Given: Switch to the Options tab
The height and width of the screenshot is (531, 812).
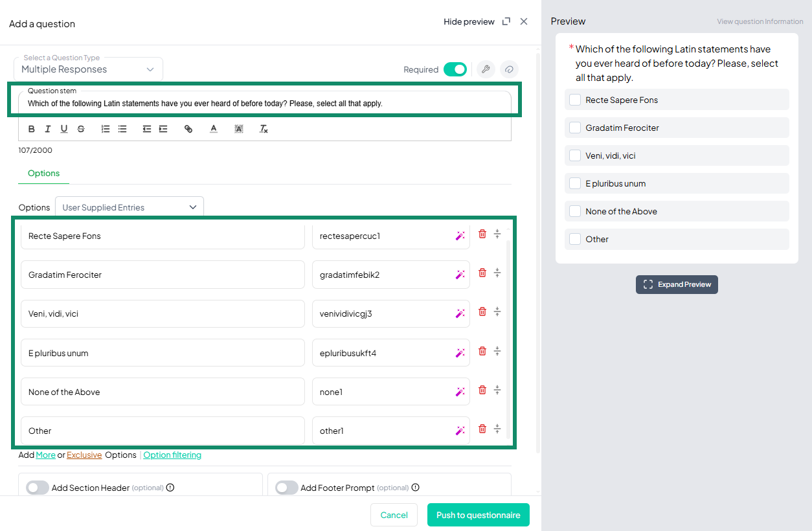Looking at the screenshot, I should point(43,174).
